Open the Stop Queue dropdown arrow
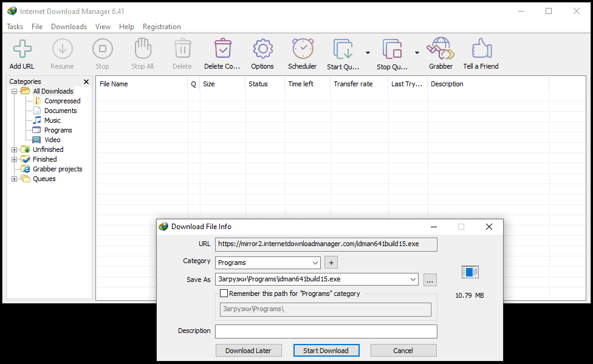593x364 pixels. pyautogui.click(x=417, y=53)
